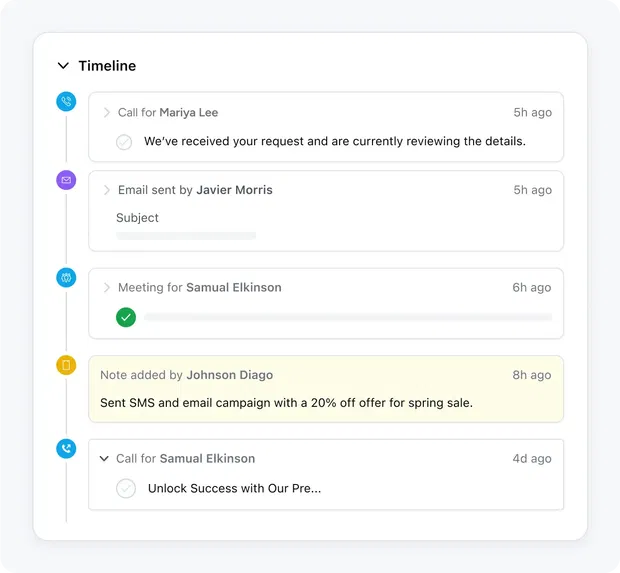620x573 pixels.
Task: Open Samual Elkinson link in call entry
Action: tap(207, 459)
